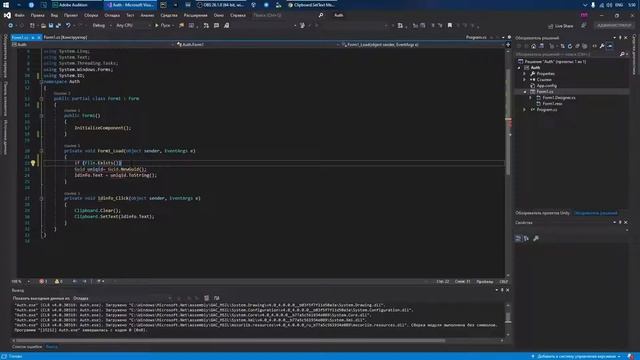Open the Debug configuration dropdown
This screenshot has height=360, width=640.
pyautogui.click(x=101, y=25)
